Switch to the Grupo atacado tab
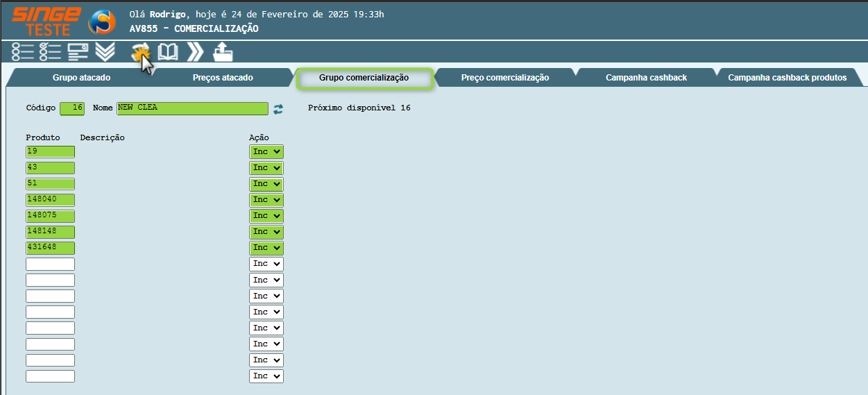Viewport: 868px width, 395px height. click(x=81, y=78)
